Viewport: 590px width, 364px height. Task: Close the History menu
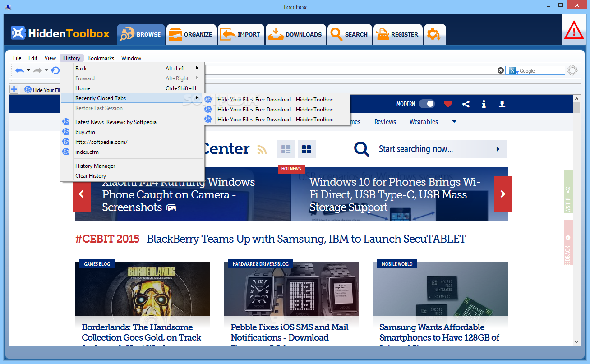72,58
